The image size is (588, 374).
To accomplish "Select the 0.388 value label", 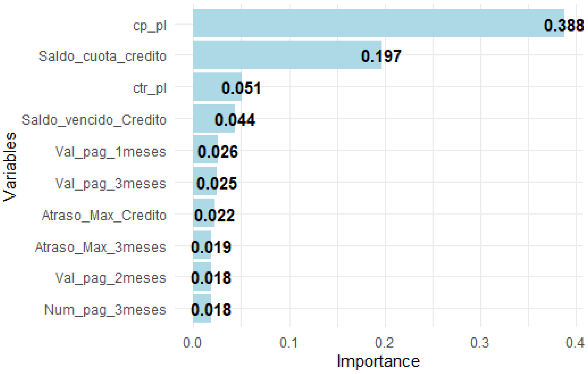I will pos(563,25).
